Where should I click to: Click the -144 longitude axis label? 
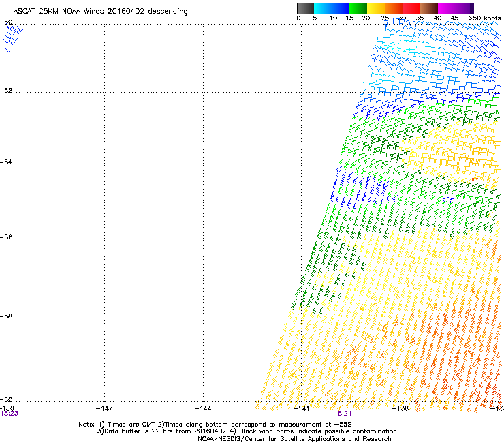tap(203, 408)
